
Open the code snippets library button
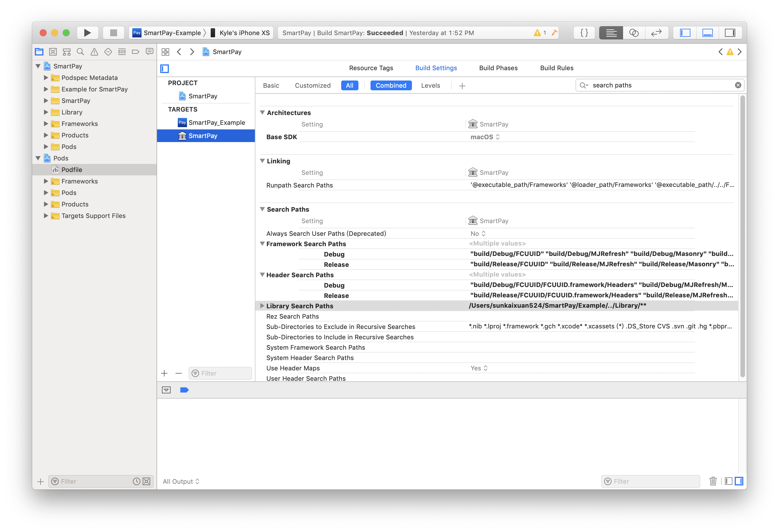[584, 33]
